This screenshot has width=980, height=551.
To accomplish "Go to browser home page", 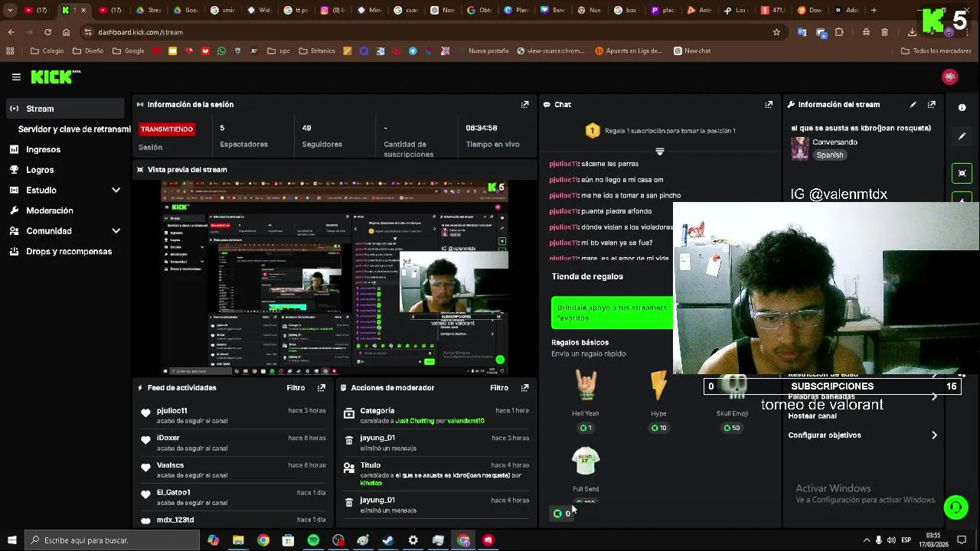I will click(66, 32).
